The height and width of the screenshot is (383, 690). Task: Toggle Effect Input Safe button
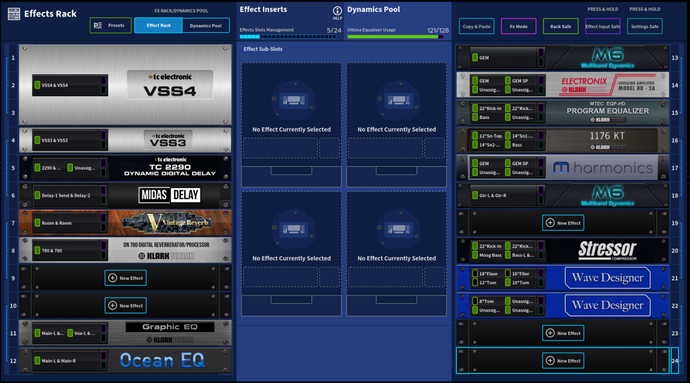603,26
